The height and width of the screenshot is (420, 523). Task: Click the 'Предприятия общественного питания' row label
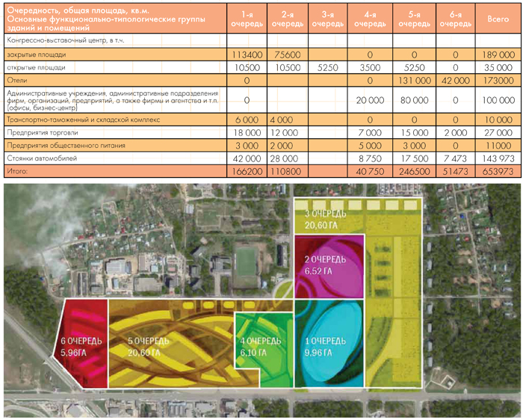(x=66, y=145)
